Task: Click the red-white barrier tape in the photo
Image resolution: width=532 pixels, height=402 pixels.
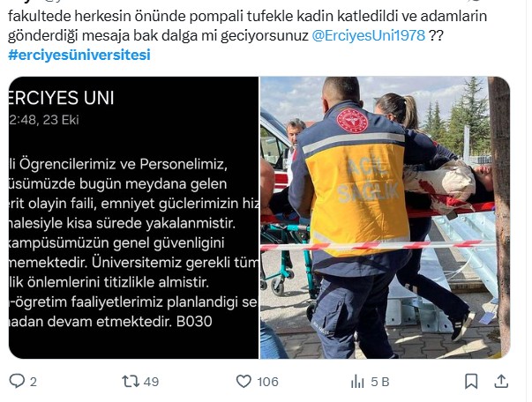Action: [x=377, y=245]
